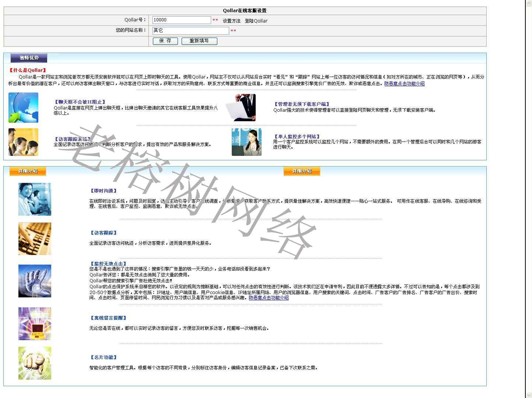
Task: Click the Qollar number input field
Action: 182,20
